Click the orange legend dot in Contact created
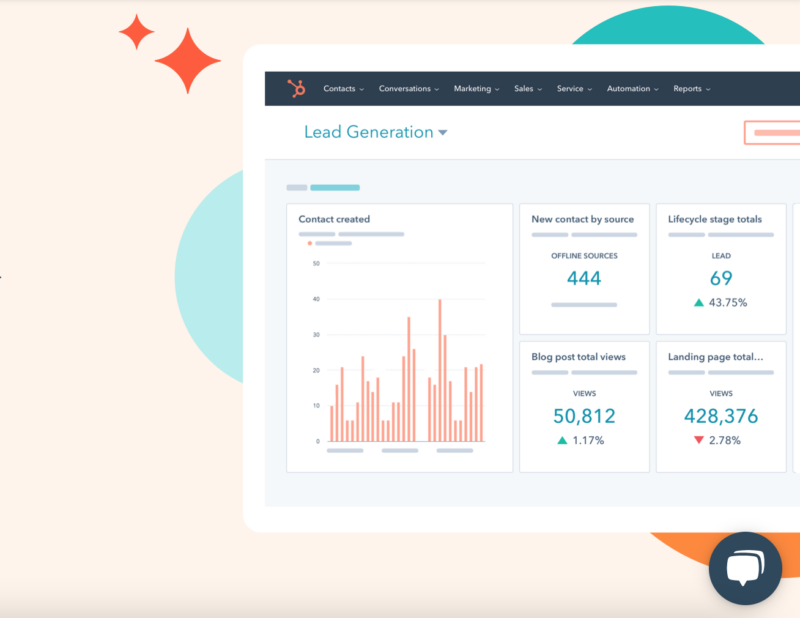The height and width of the screenshot is (618, 800). point(310,243)
